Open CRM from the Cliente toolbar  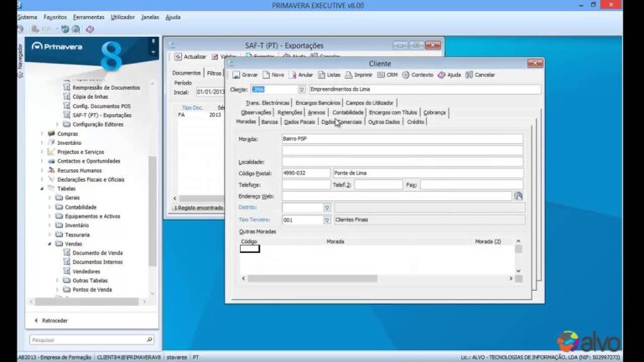[x=387, y=75]
